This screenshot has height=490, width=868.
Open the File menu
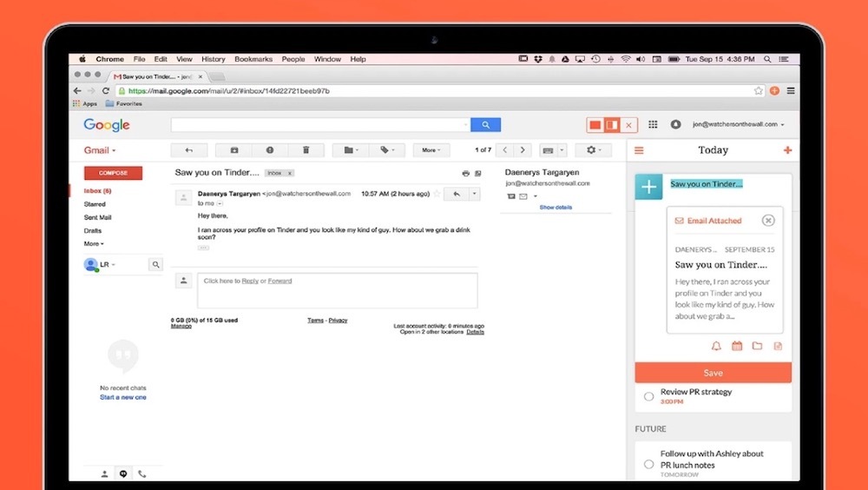[x=139, y=59]
